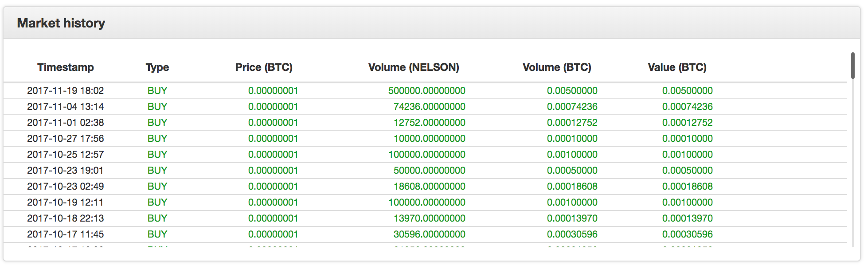Click the market history scrollbar thumb
The height and width of the screenshot is (273, 868).
click(x=852, y=66)
